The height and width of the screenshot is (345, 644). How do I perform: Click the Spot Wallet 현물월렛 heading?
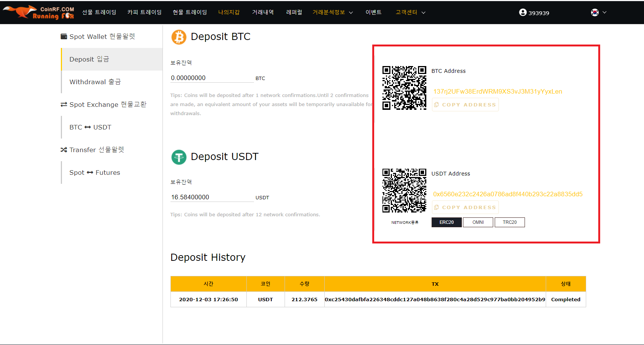coord(102,37)
